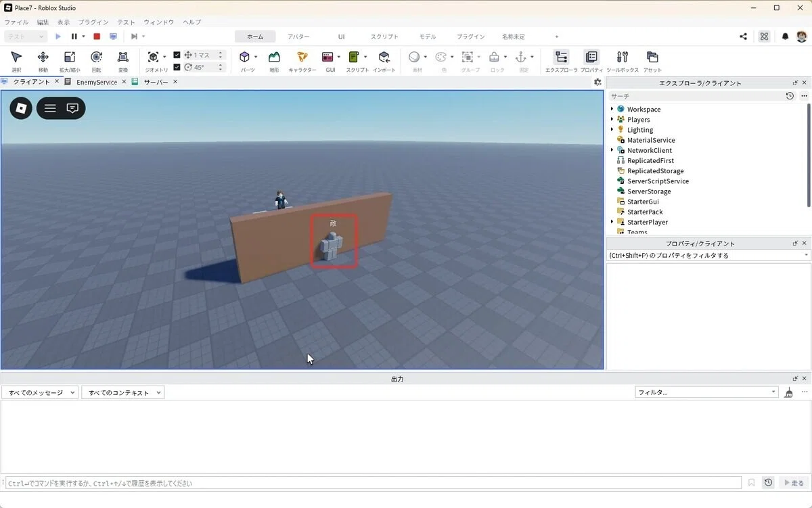Open the 地形 (Terrain) editor
Viewport: 812px width, 508px height.
point(274,61)
